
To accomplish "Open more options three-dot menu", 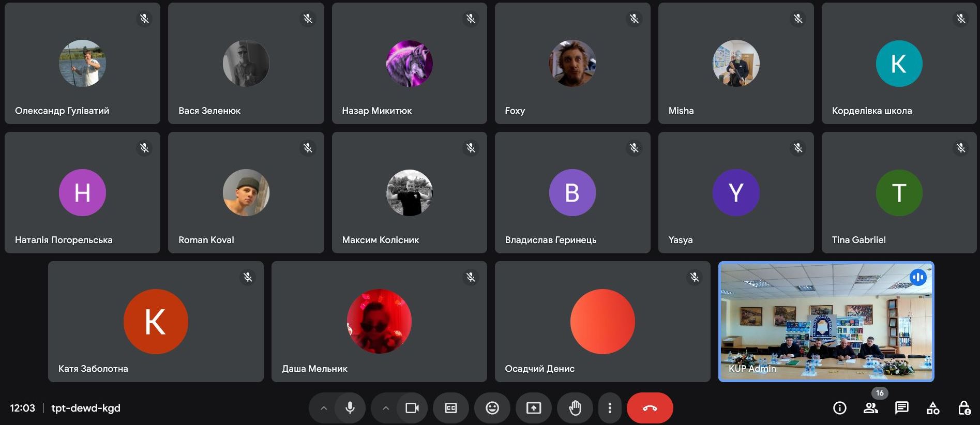I will point(610,408).
